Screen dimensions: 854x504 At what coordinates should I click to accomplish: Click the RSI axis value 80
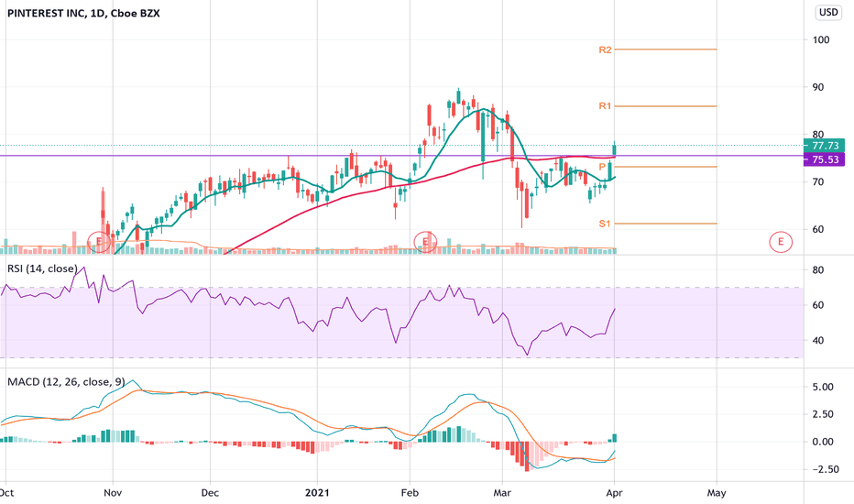tap(818, 270)
